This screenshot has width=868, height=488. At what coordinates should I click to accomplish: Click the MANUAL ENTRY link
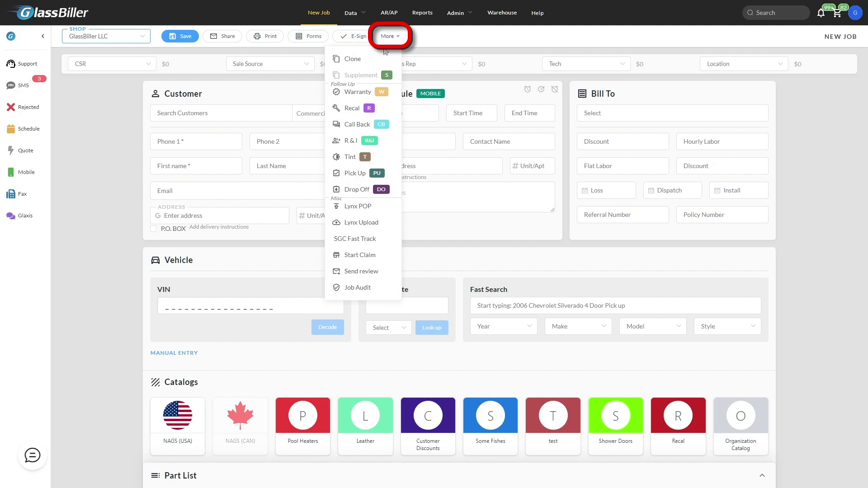pos(174,353)
